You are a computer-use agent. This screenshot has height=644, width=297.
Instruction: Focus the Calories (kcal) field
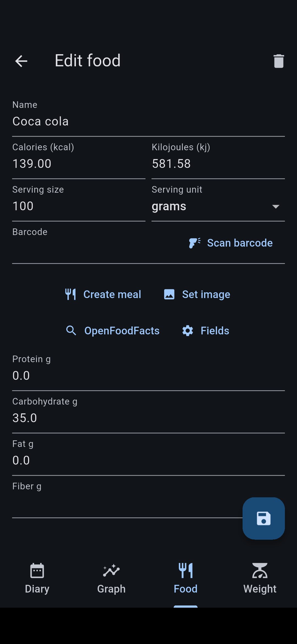point(79,164)
